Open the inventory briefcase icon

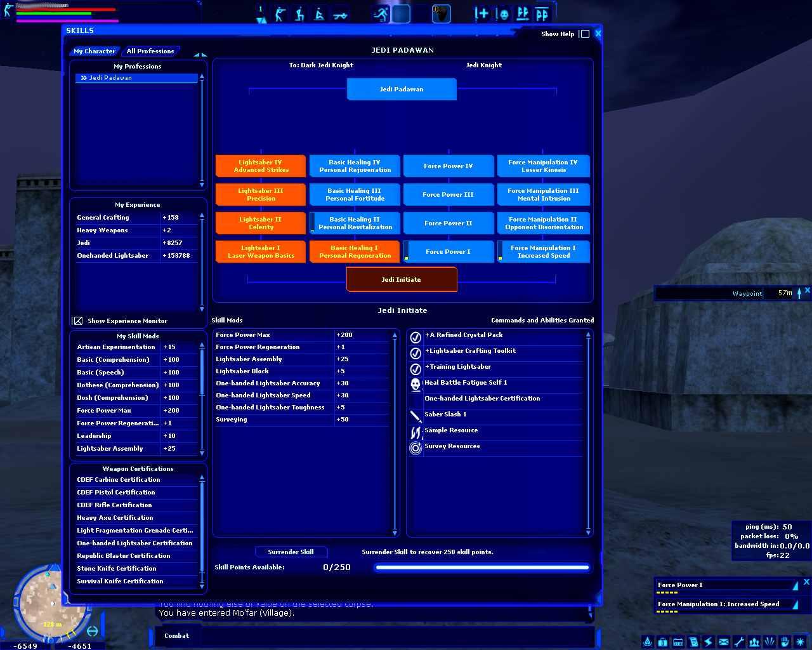663,642
